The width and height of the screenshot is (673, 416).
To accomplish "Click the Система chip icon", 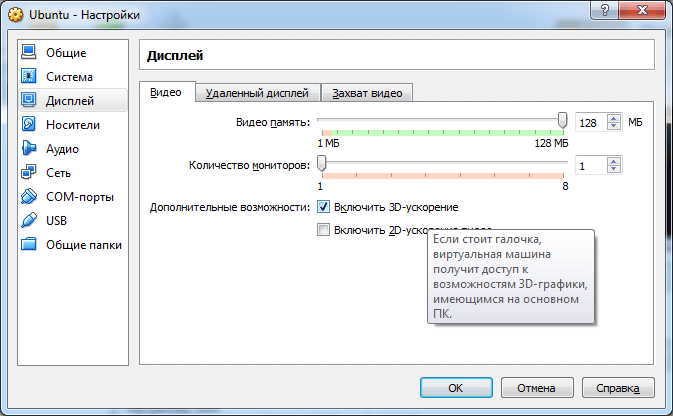I will click(29, 76).
